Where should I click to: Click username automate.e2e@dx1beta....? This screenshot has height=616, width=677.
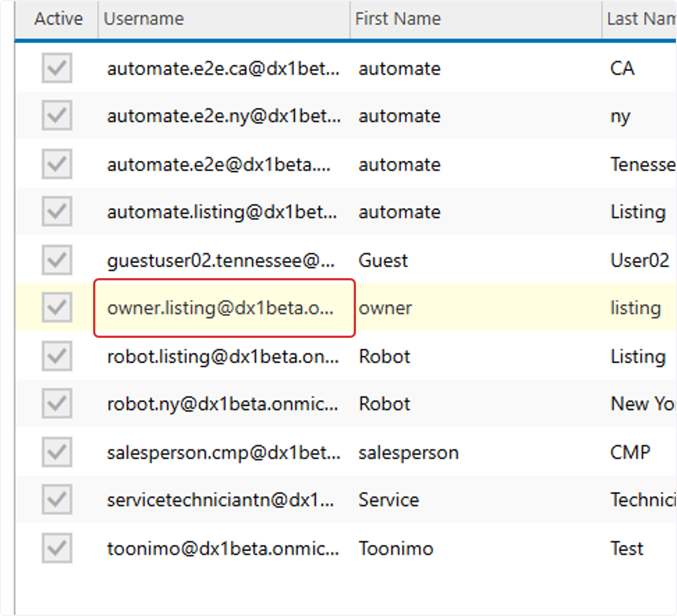pyautogui.click(x=219, y=165)
